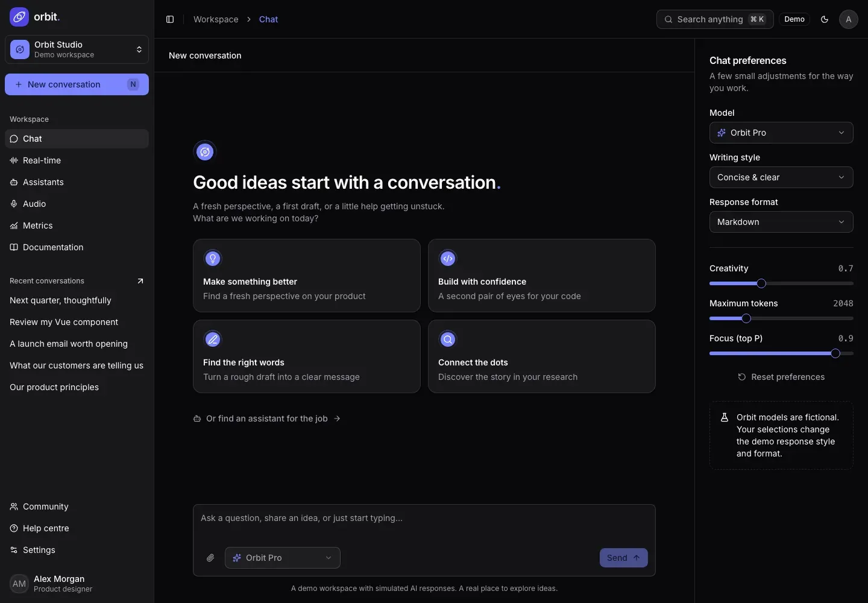Open Orbit Studio workspace switcher

click(x=77, y=49)
